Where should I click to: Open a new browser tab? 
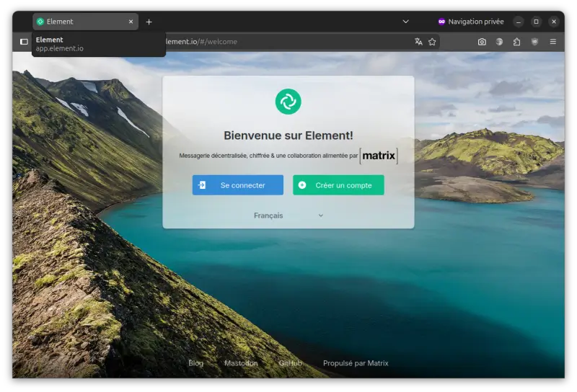pyautogui.click(x=149, y=22)
